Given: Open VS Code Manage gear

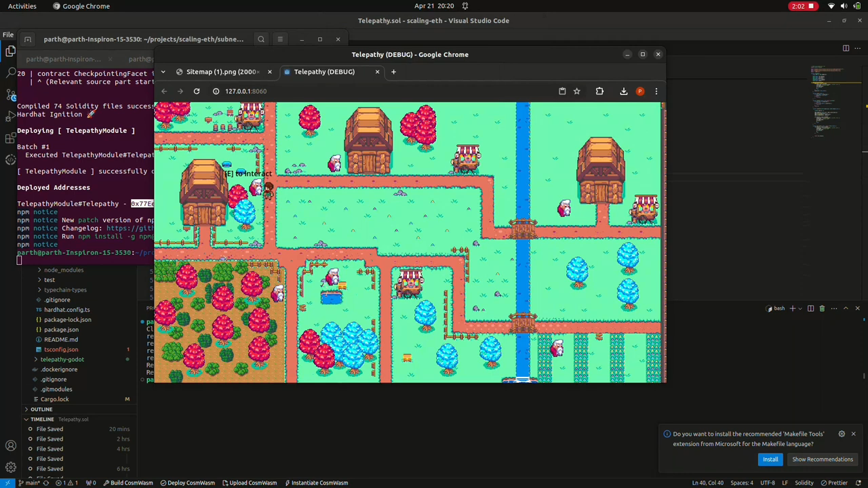Looking at the screenshot, I should (x=11, y=468).
